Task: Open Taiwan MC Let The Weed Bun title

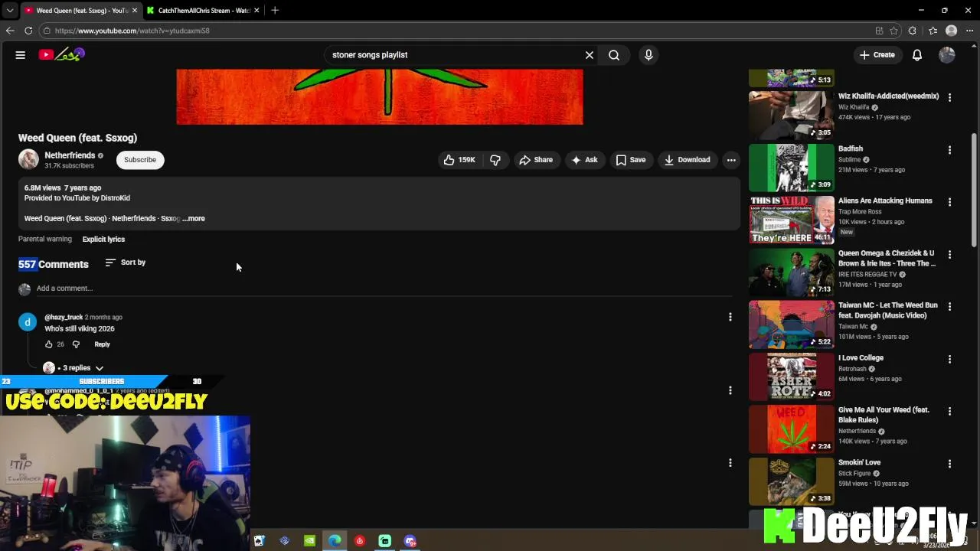Action: tap(887, 310)
